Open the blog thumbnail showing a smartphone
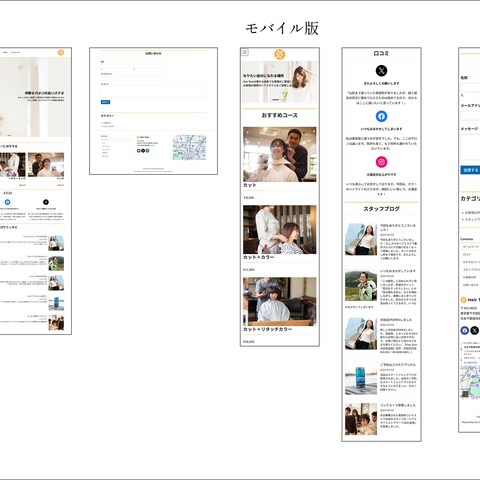Viewport: 480px width, 480px height. point(361,379)
